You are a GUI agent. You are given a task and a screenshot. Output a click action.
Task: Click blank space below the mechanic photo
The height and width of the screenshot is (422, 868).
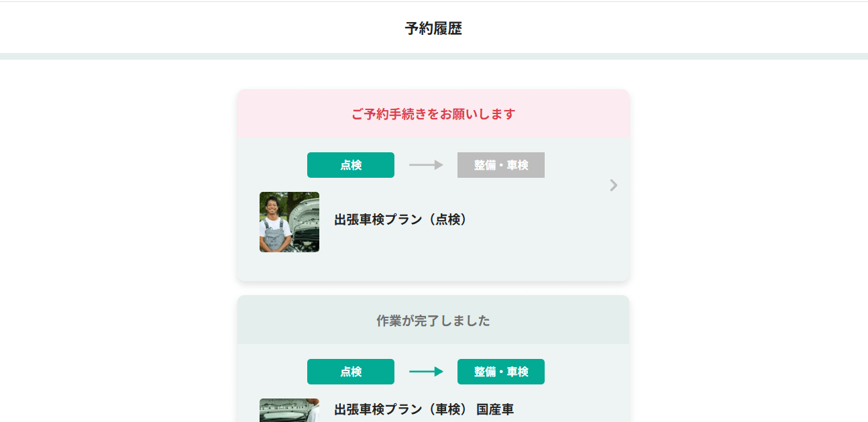289,266
